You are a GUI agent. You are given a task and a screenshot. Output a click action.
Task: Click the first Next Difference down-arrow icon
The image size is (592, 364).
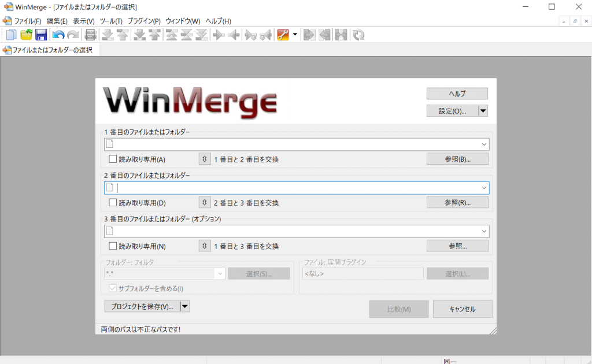108,35
